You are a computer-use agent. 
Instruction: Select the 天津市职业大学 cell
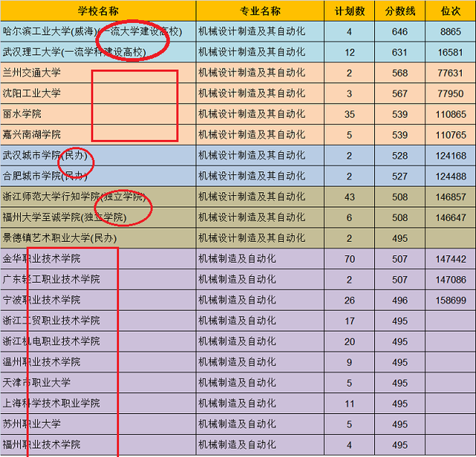click(98, 383)
